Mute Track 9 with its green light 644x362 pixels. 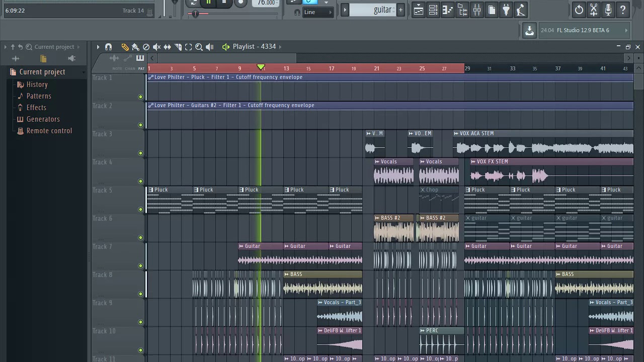click(140, 322)
